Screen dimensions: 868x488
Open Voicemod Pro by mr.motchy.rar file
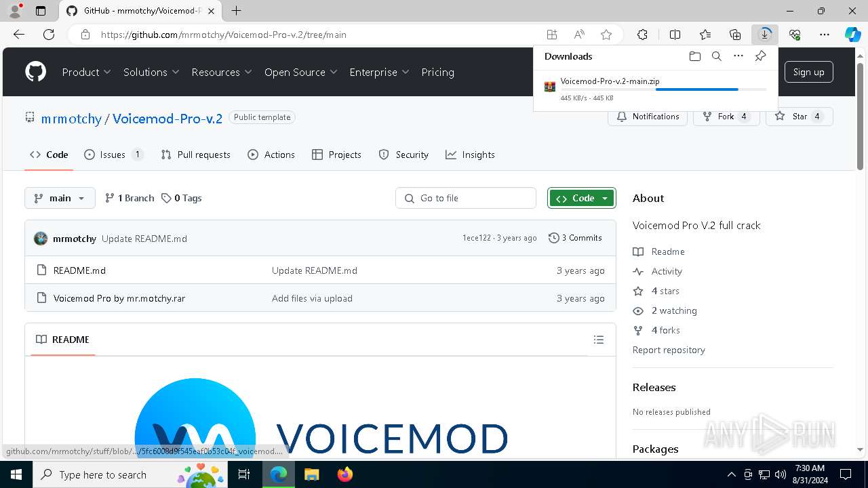click(x=119, y=298)
